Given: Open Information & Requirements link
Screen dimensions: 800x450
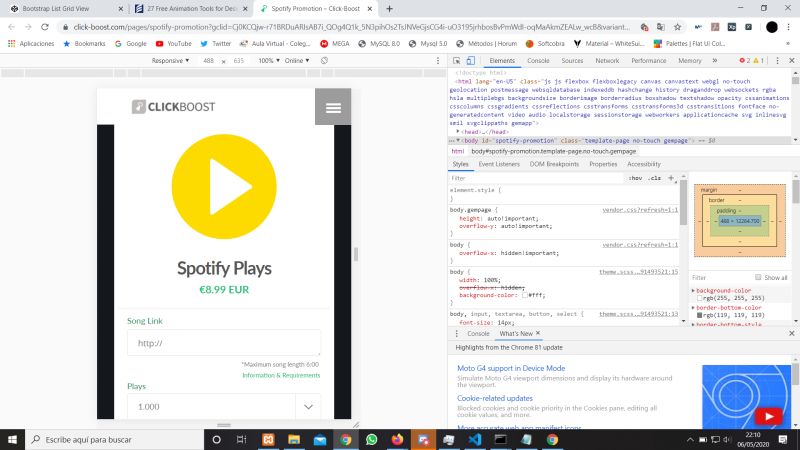Looking at the screenshot, I should tap(281, 375).
